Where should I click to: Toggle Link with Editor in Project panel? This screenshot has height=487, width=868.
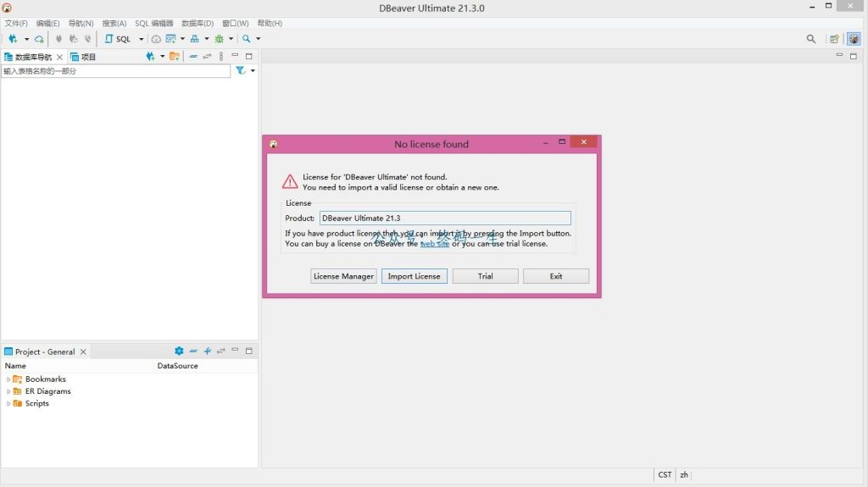pos(221,351)
